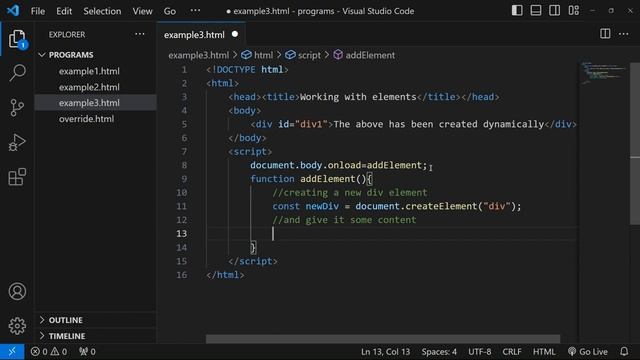640x360 pixels.
Task: Change encoding via UTF-8
Action: click(479, 351)
